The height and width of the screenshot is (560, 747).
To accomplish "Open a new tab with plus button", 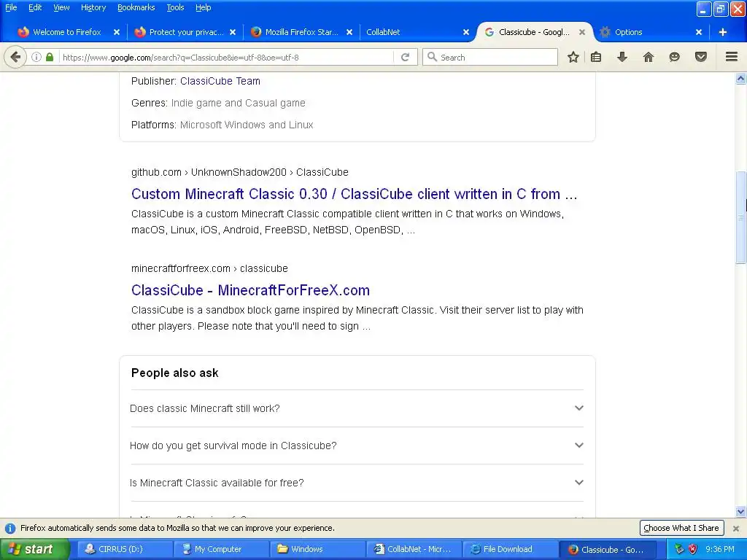I will pos(723,32).
